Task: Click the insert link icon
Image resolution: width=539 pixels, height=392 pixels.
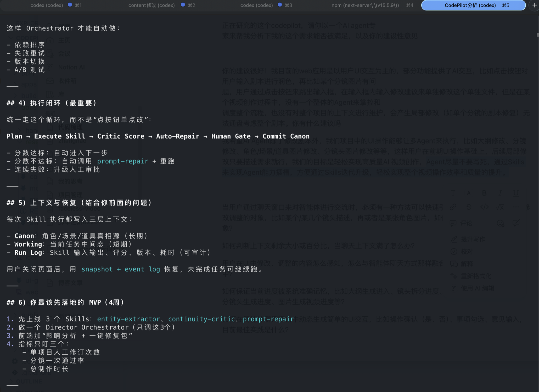Action: point(453,207)
